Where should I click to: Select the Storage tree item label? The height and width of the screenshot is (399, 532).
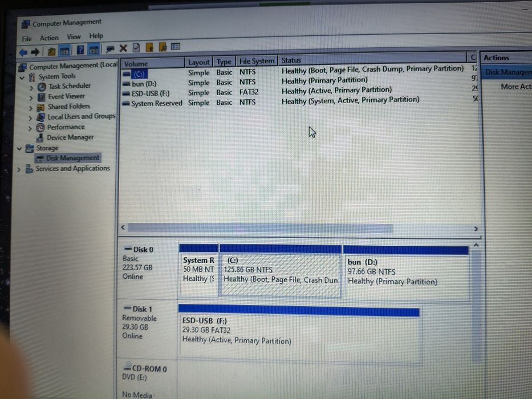47,148
